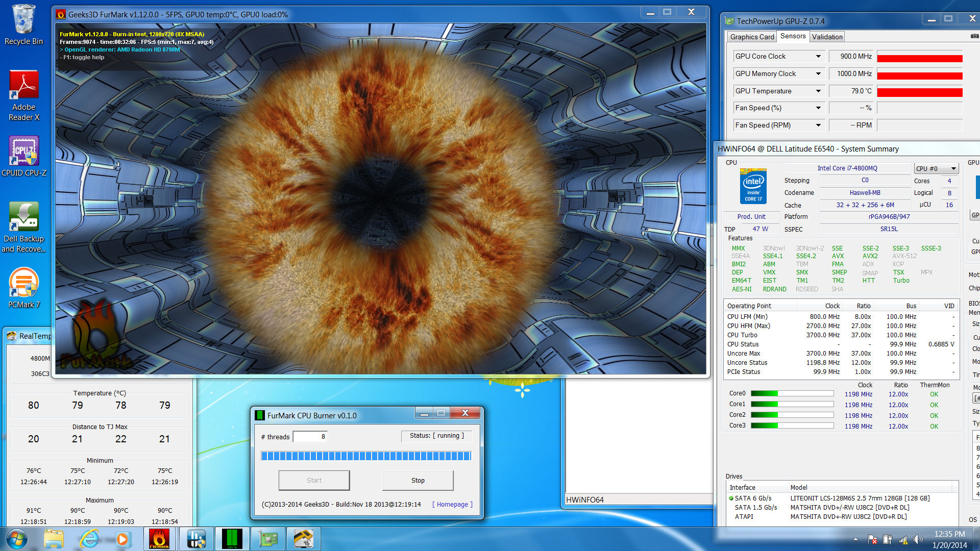This screenshot has height=551, width=980.
Task: Click GPU-Z camera screenshot icon
Action: click(974, 36)
